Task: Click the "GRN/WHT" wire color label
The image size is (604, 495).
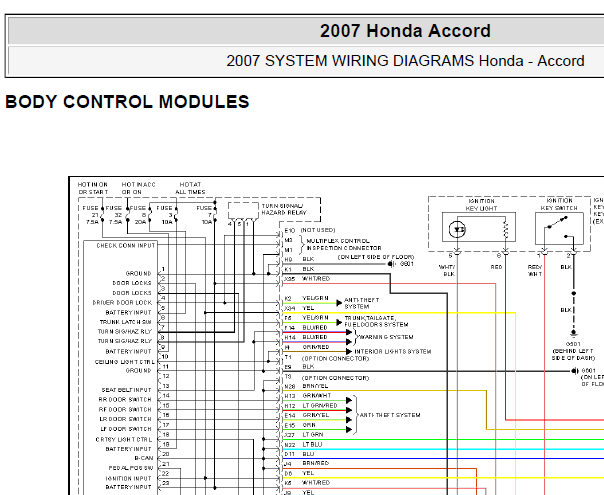Action: click(317, 396)
